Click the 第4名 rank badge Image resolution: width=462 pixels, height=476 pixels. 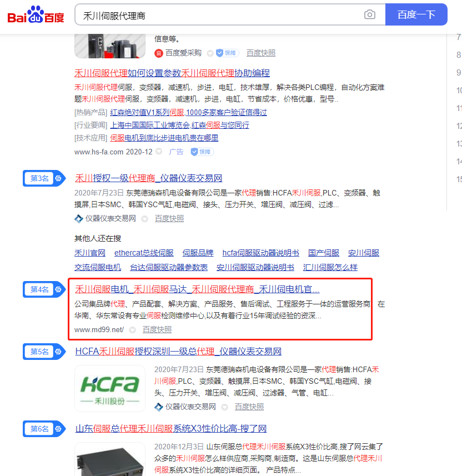43,289
